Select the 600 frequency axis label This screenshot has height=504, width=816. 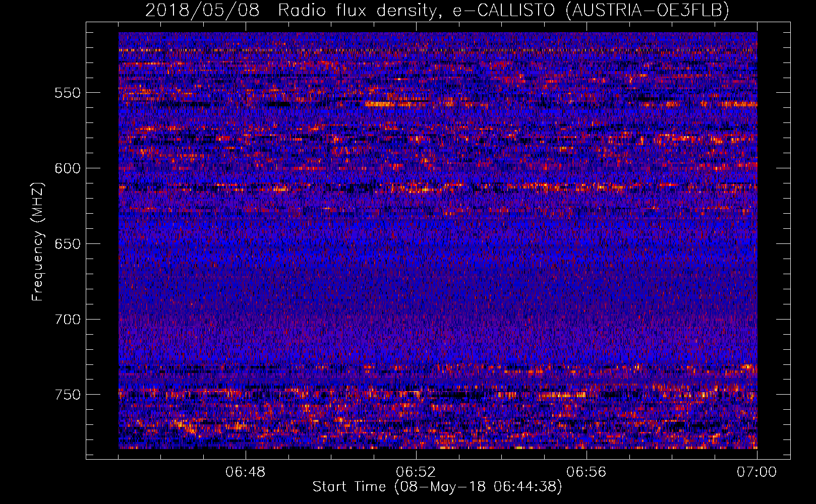pos(68,168)
